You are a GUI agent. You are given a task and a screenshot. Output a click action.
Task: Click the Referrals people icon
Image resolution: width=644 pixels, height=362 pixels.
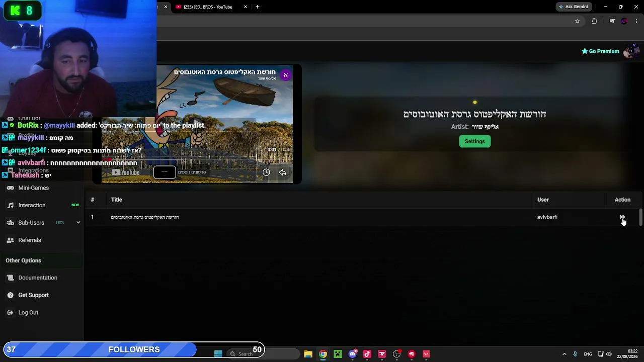coord(10,240)
